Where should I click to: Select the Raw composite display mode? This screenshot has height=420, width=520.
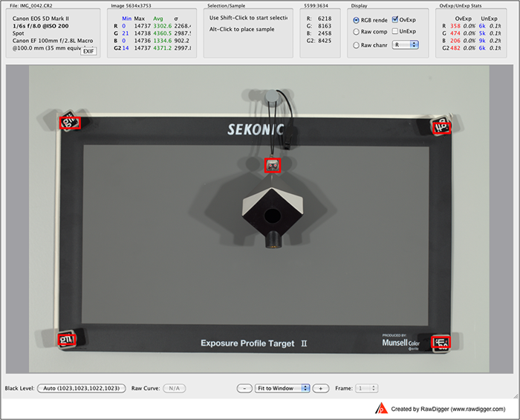pos(356,31)
